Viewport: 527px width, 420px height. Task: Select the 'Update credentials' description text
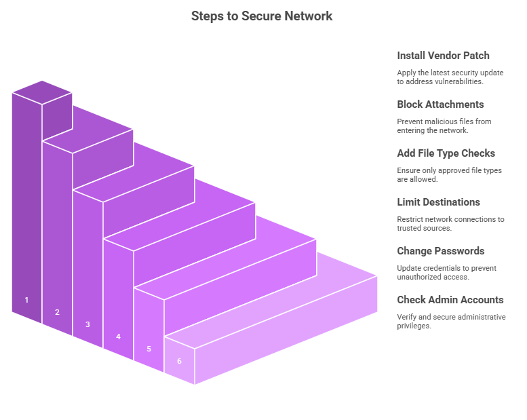(x=447, y=272)
